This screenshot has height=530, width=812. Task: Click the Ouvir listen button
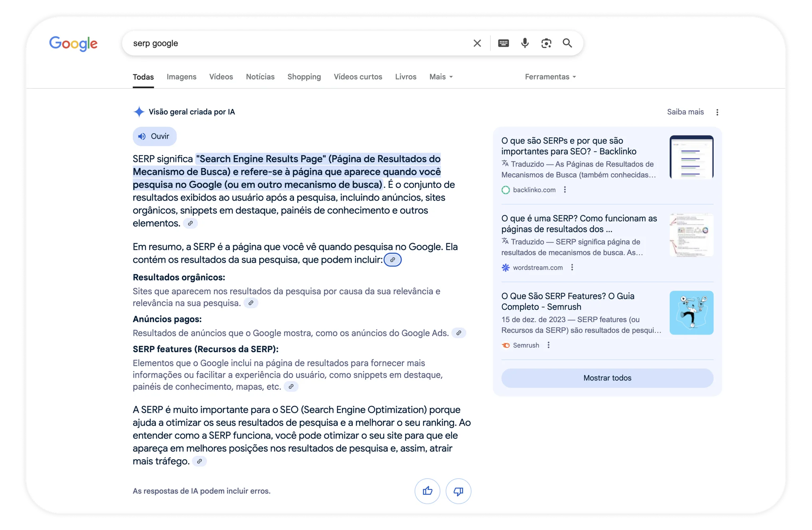pos(155,136)
